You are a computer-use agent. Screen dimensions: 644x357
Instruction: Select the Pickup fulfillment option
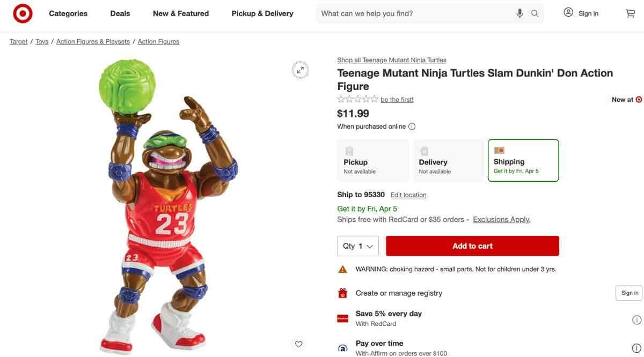point(372,160)
